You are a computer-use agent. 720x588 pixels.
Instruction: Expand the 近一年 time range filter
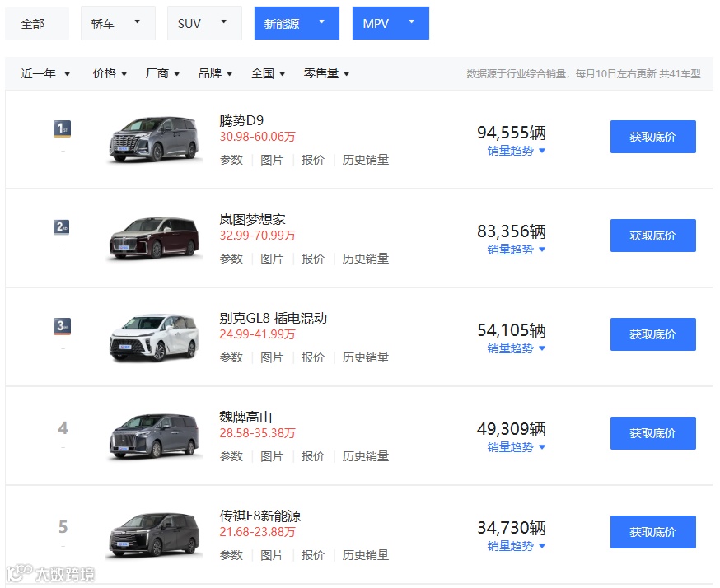coord(45,73)
